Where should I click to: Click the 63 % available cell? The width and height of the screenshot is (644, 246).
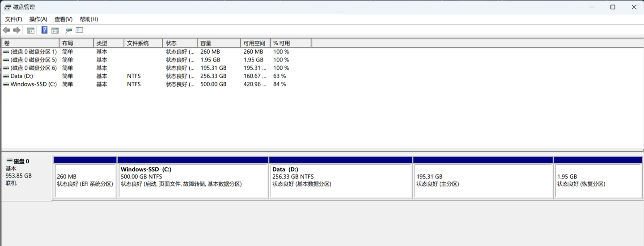click(x=280, y=76)
